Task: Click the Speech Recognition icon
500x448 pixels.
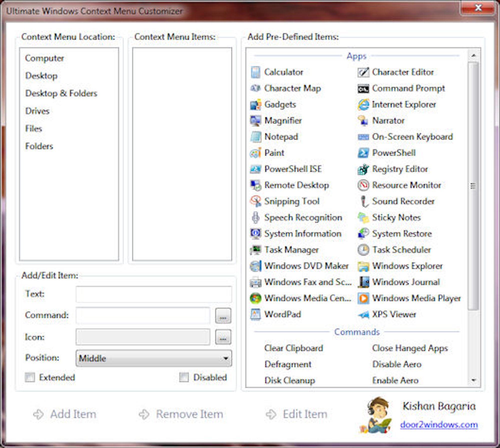Action: [255, 217]
